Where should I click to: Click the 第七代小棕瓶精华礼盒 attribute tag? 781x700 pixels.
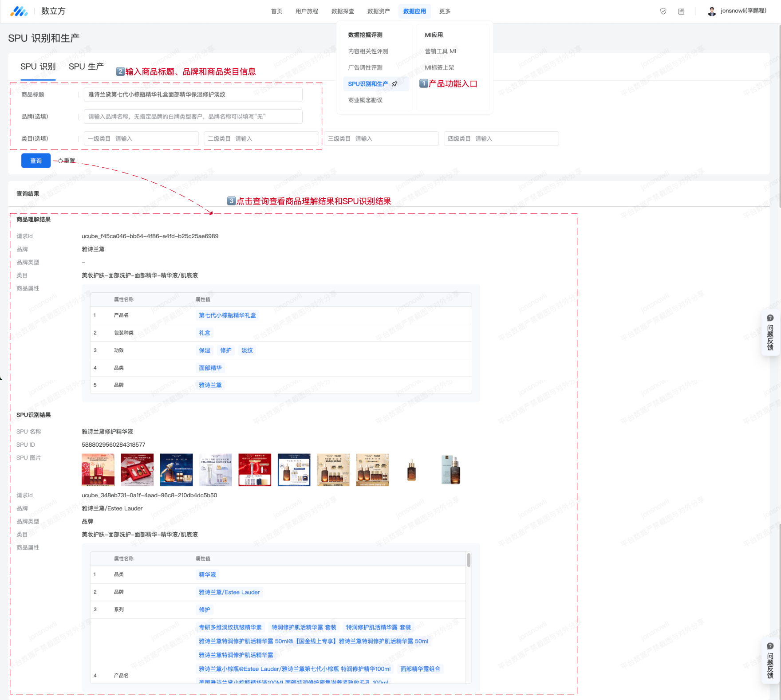[227, 315]
